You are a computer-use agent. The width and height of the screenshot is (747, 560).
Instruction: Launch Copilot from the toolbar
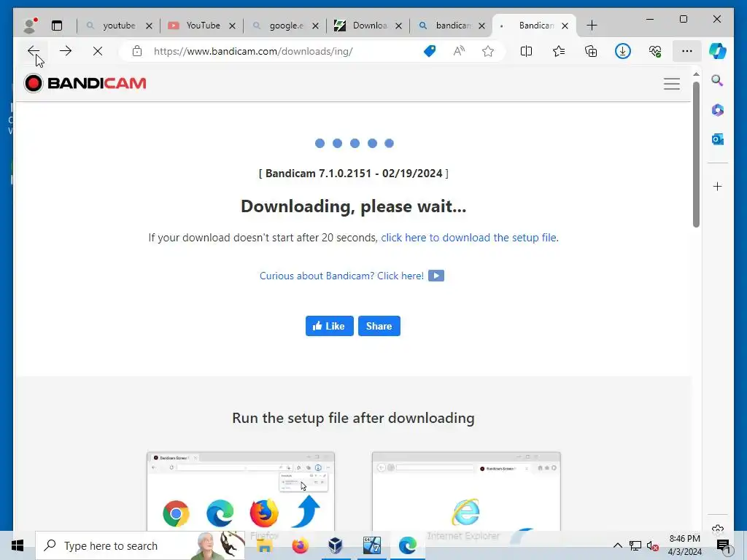718,51
